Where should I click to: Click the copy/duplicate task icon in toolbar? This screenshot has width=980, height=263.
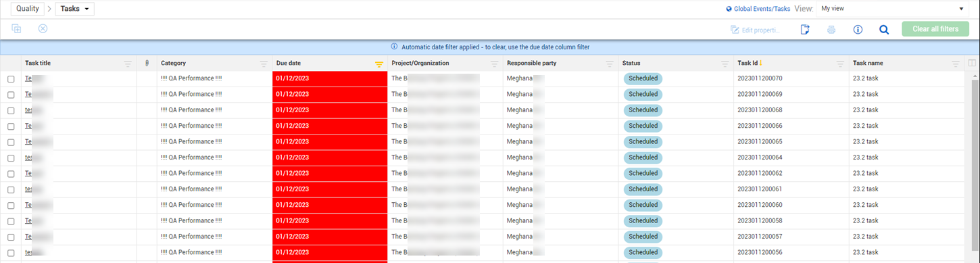coord(16,29)
